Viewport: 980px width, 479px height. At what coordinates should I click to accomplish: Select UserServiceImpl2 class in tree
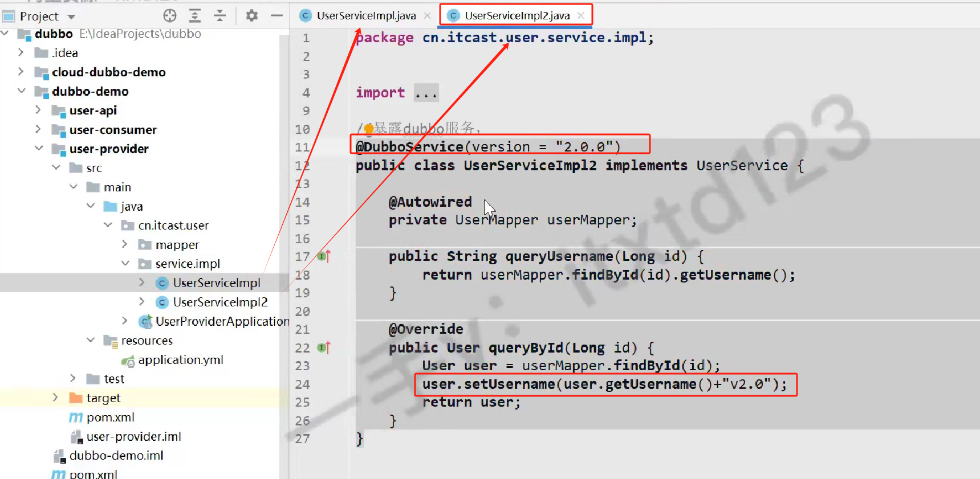click(220, 302)
